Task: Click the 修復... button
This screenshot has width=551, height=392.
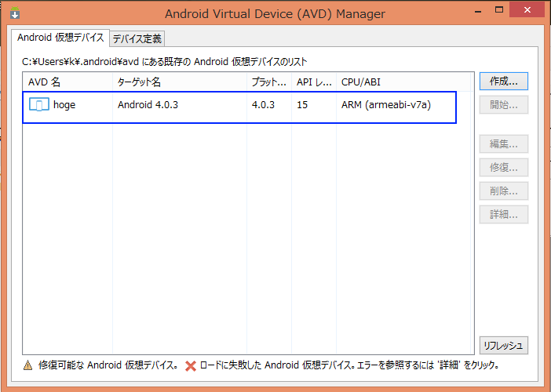Action: [504, 168]
